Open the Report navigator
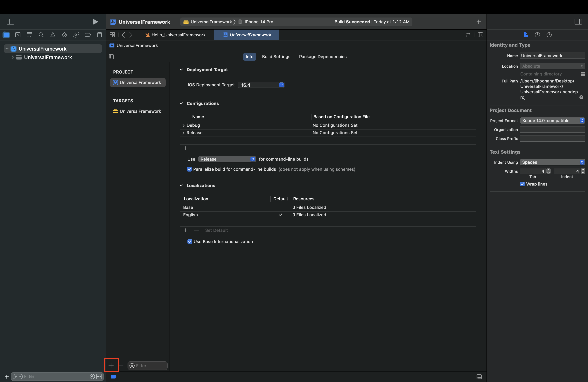This screenshot has height=382, width=588. point(100,35)
